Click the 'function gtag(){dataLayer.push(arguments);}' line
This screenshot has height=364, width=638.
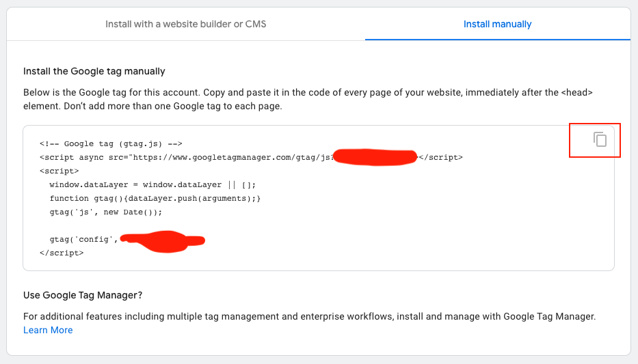[x=155, y=198]
